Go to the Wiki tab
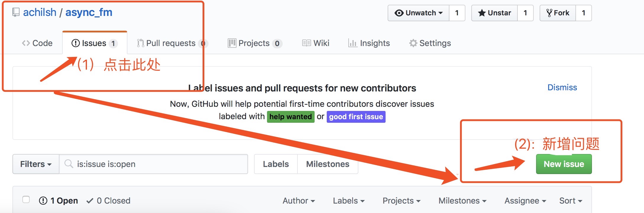The width and height of the screenshot is (644, 213). (x=316, y=43)
